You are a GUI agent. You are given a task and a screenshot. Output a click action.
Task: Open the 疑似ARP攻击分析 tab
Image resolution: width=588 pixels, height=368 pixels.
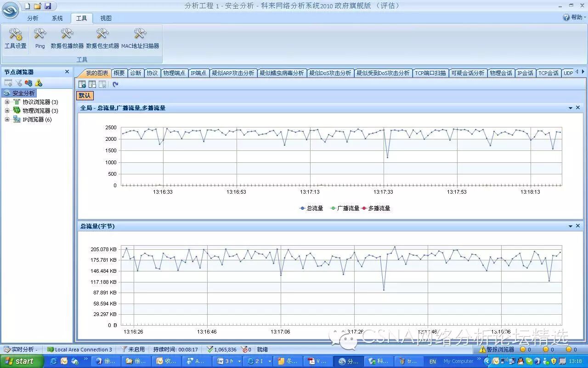point(233,73)
